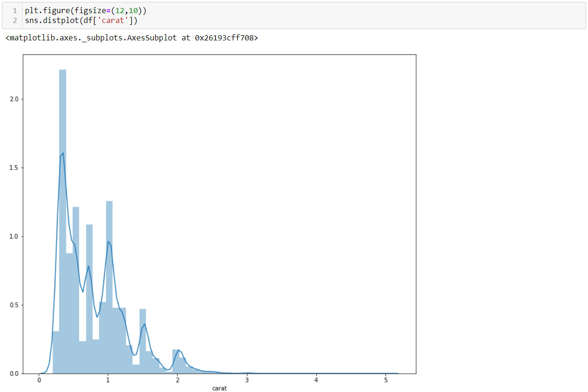Image resolution: width=588 pixels, height=392 pixels.
Task: Click the y-axis tick label 0.0
Action: click(x=13, y=373)
